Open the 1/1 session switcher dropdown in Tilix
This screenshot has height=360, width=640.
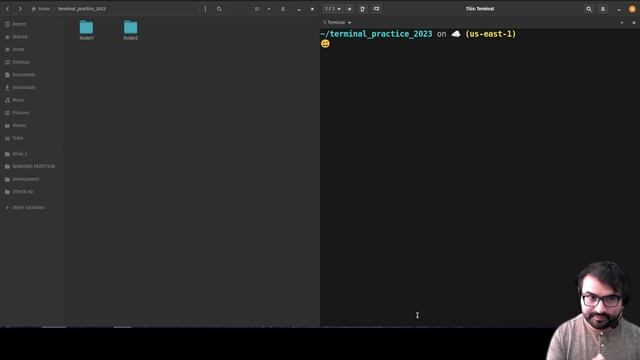[x=333, y=9]
